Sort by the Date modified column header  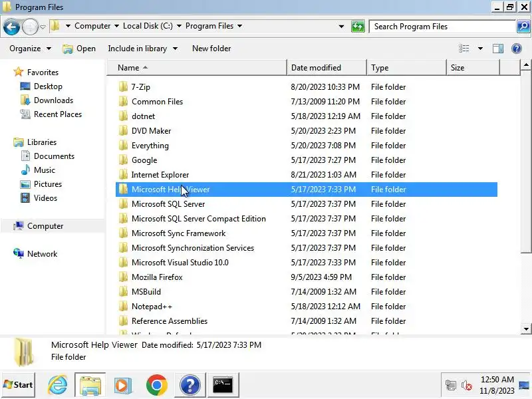[x=327, y=68]
